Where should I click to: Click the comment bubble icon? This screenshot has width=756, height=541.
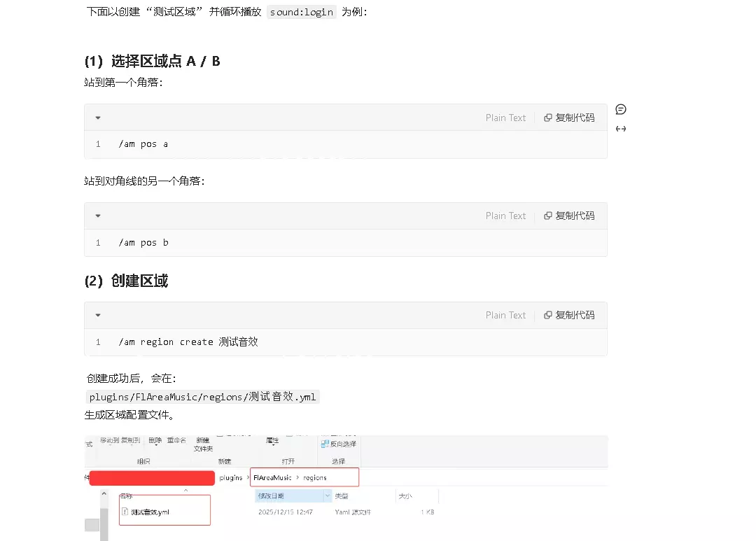pos(621,109)
